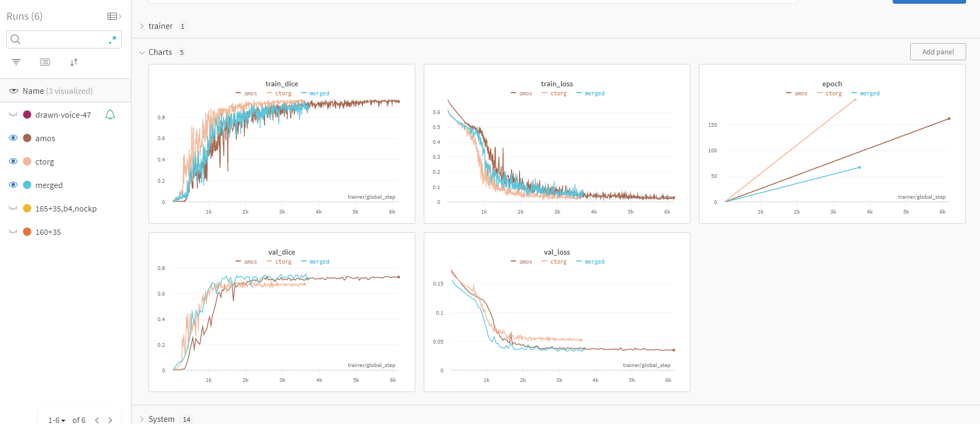980x424 pixels.
Task: Open the amos run link
Action: [x=45, y=138]
